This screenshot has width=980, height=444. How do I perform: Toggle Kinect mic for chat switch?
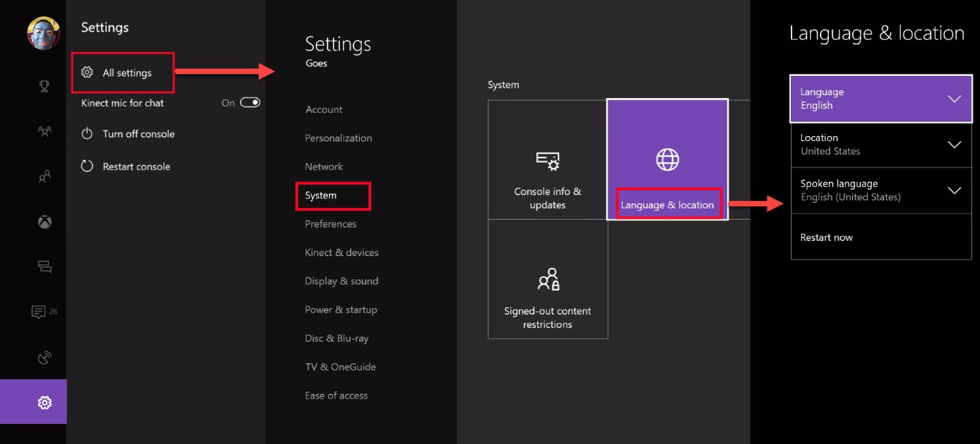[x=250, y=103]
